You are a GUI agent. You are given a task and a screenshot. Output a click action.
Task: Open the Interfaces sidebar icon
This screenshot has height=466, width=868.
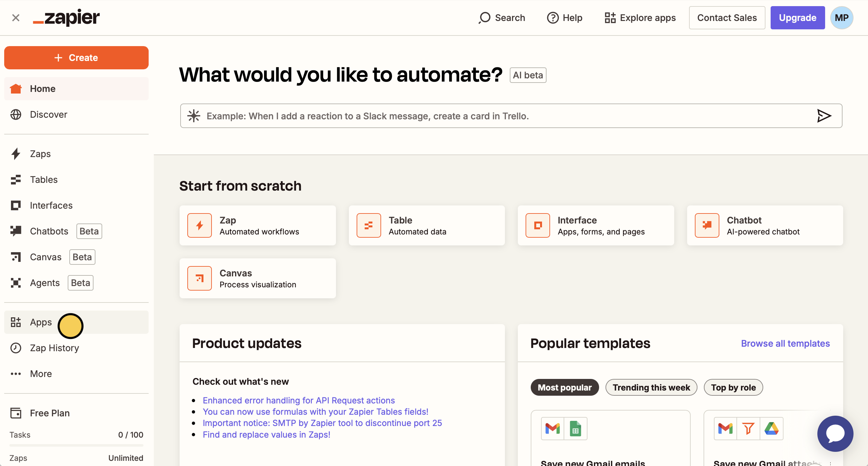coord(16,205)
